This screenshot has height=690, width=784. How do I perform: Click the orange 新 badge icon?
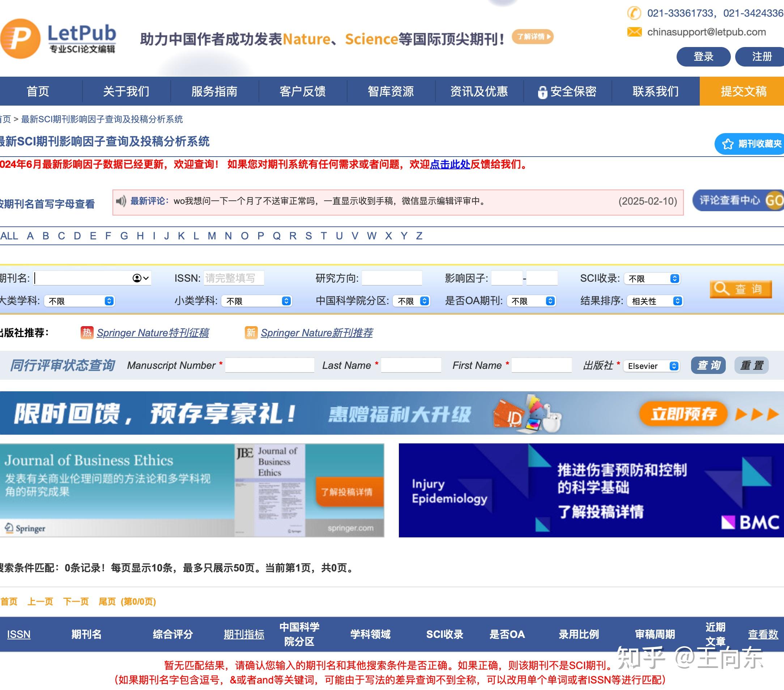coord(251,332)
